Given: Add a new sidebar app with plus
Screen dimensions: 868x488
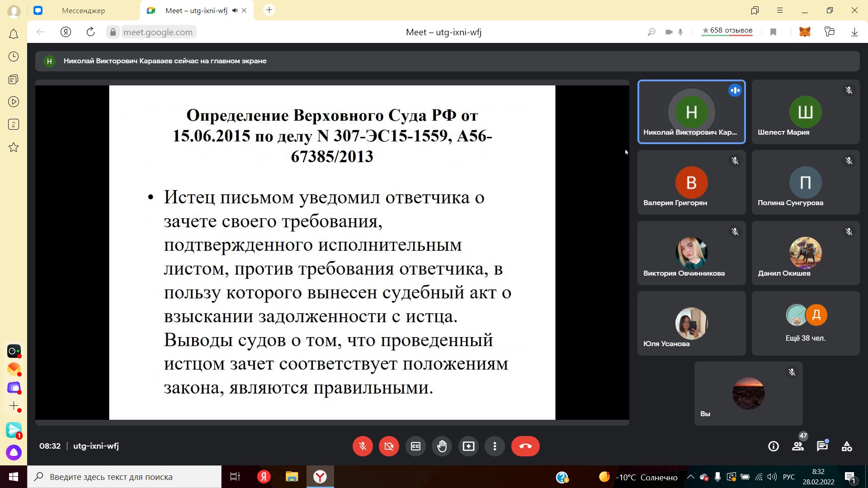Looking at the screenshot, I should 14,406.
